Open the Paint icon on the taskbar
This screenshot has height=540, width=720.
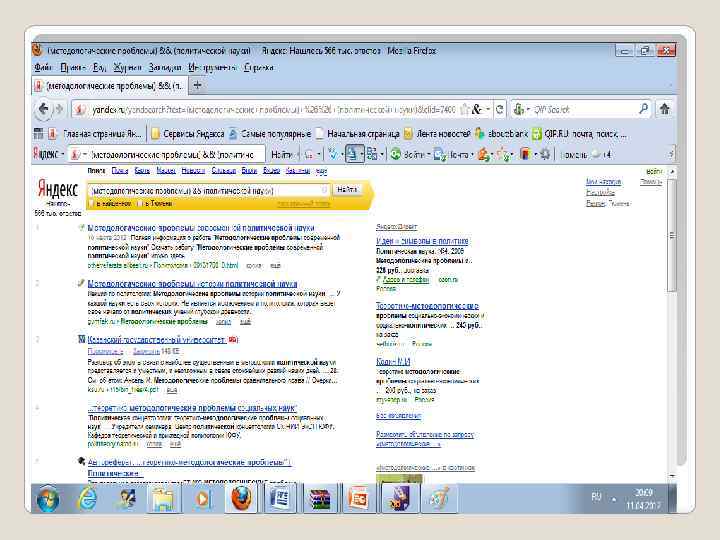pos(439,499)
